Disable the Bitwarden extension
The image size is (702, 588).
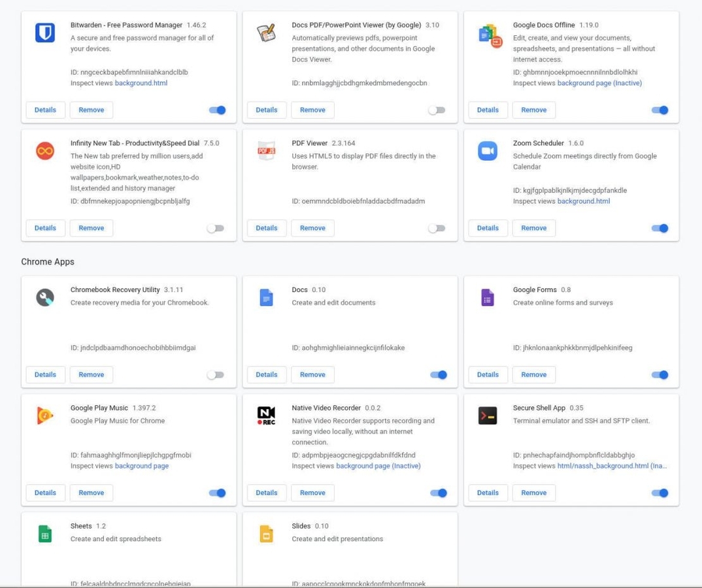click(217, 110)
